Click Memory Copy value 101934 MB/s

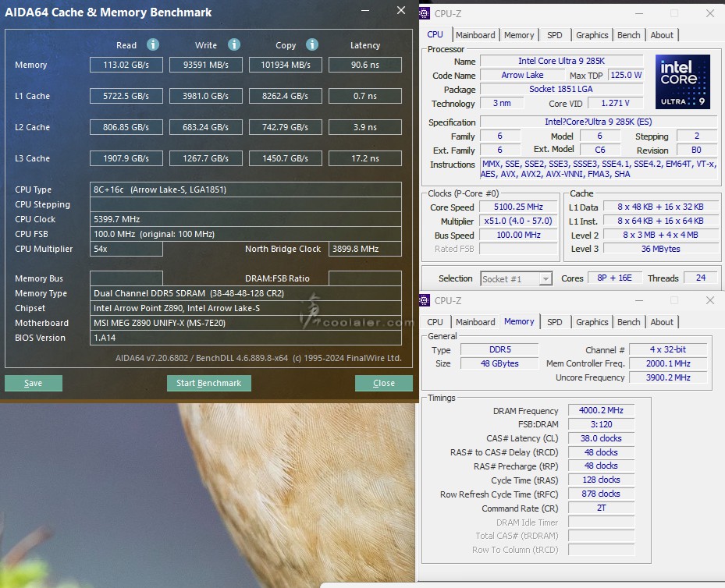(286, 65)
